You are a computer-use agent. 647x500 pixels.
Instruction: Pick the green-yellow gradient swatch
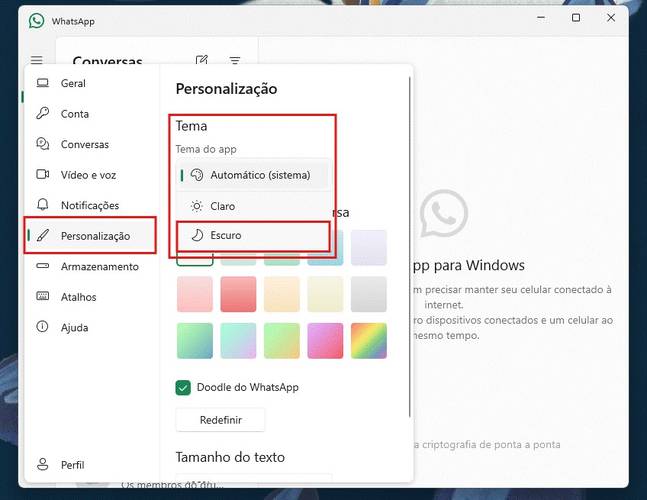[282, 341]
